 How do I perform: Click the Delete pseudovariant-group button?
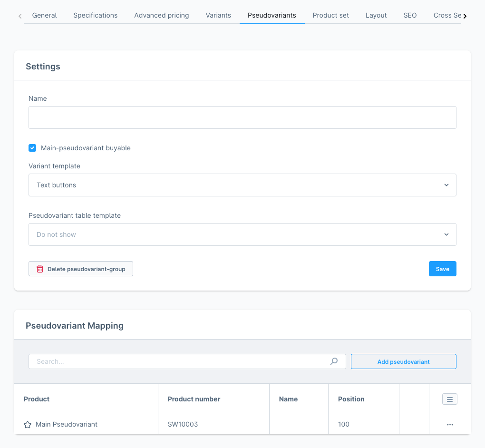[81, 269]
